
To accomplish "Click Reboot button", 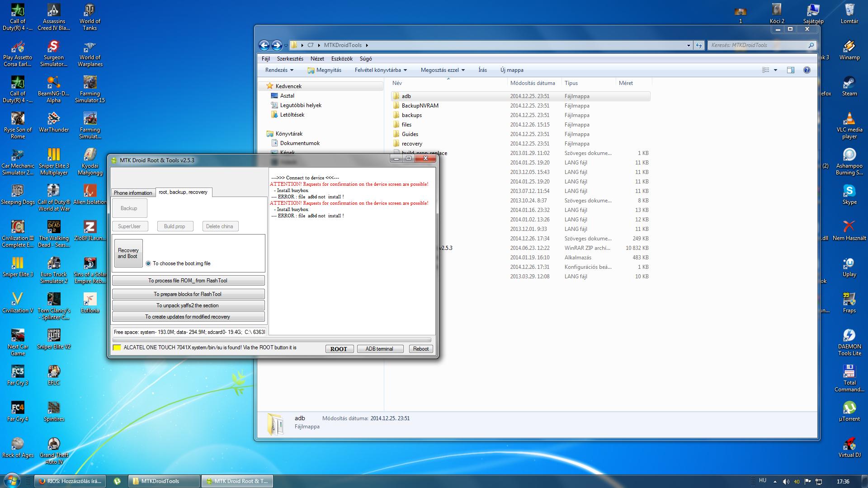I will click(420, 349).
